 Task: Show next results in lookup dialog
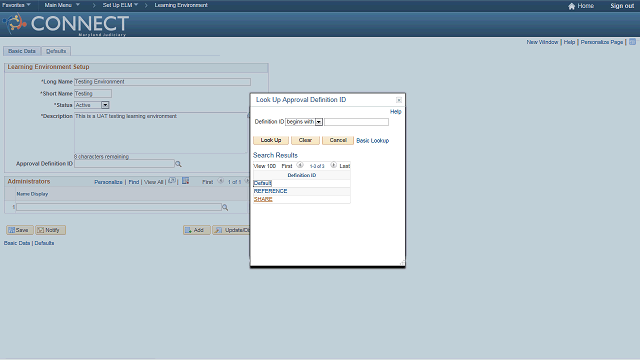[x=333, y=165]
